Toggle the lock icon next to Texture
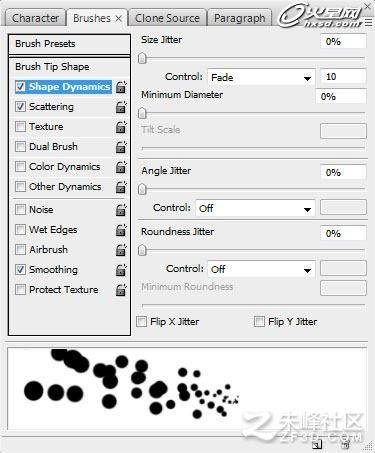 coord(121,127)
